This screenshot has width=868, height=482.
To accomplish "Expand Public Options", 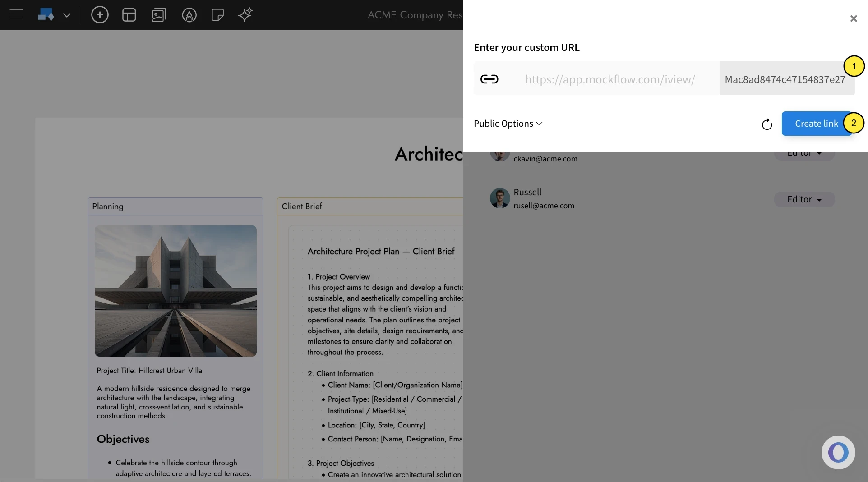I will (508, 124).
